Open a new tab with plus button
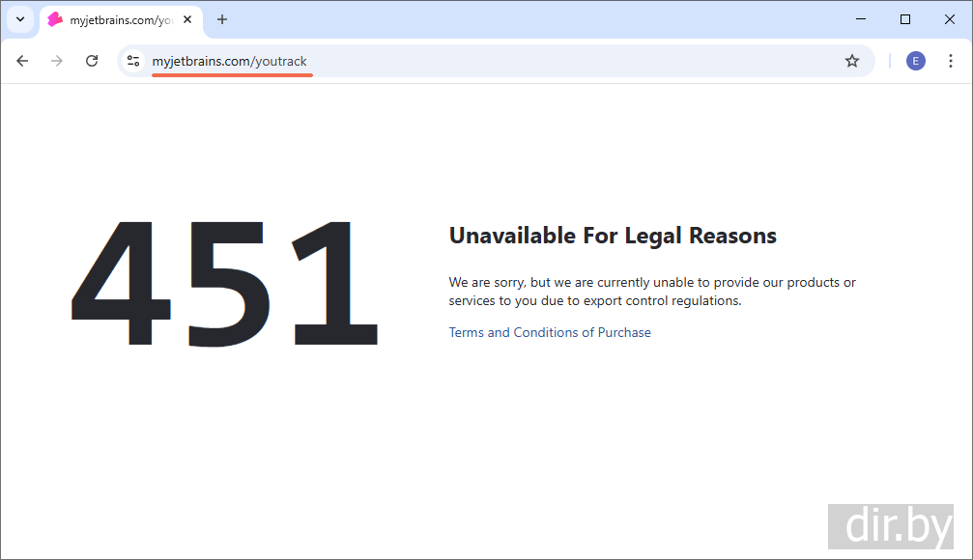973x560 pixels. click(x=222, y=19)
